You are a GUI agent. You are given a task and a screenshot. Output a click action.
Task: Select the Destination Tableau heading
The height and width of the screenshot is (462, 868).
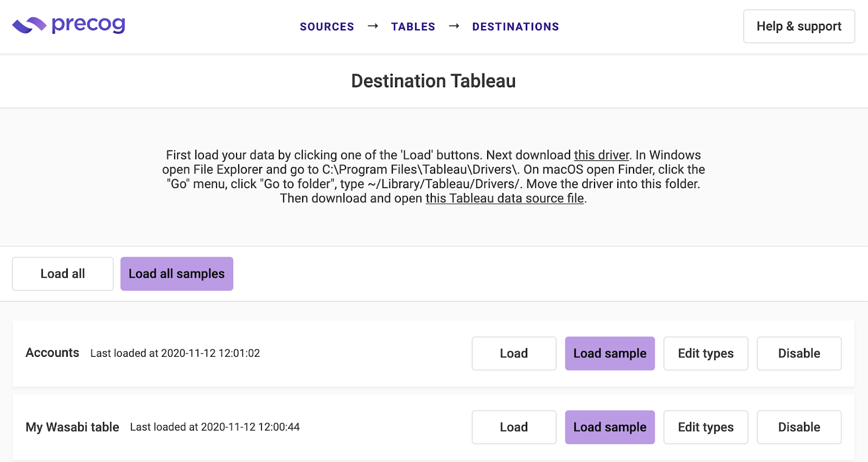pyautogui.click(x=433, y=81)
